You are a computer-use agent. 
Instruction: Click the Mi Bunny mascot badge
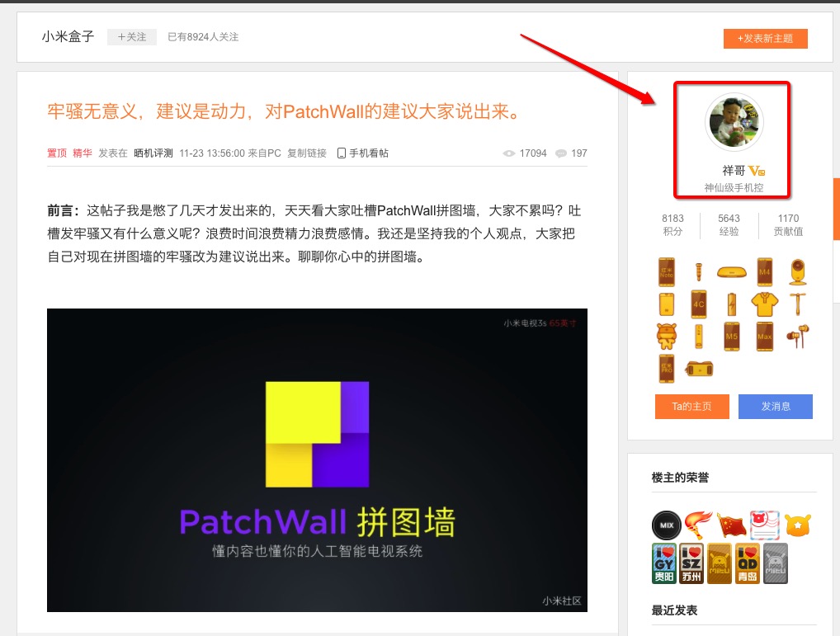667,337
